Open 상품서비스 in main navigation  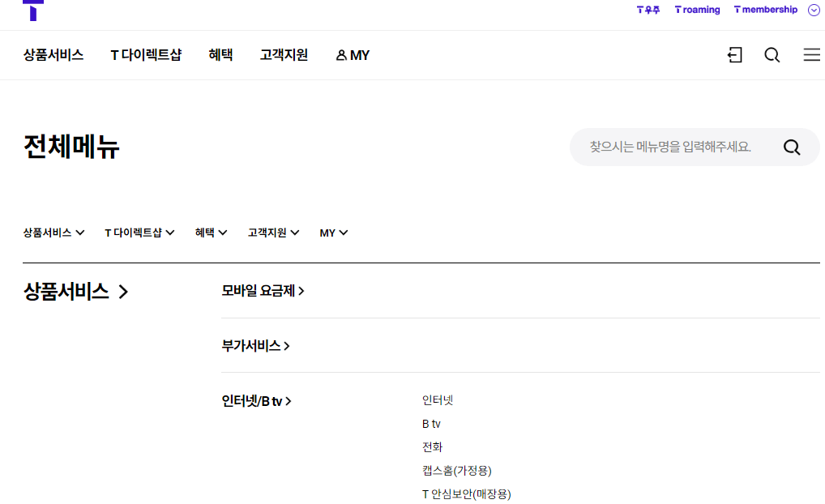pyautogui.click(x=53, y=55)
